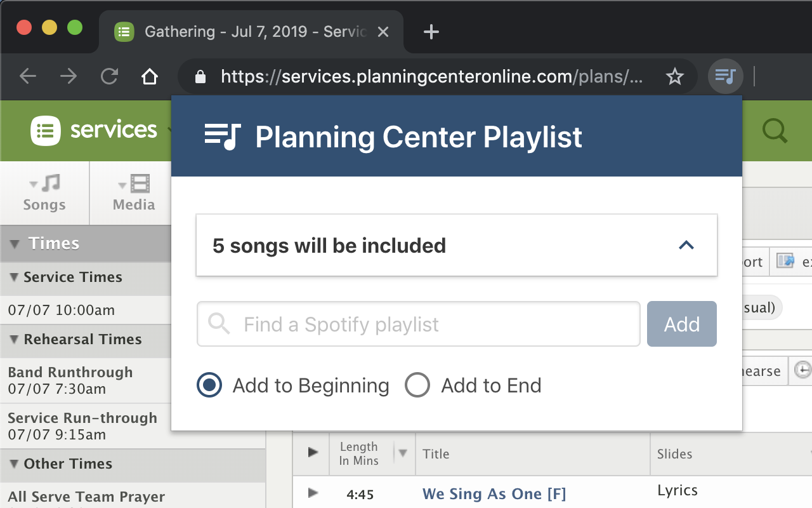This screenshot has width=812, height=508.
Task: Open Length In Mins column dropdown
Action: pyautogui.click(x=402, y=453)
